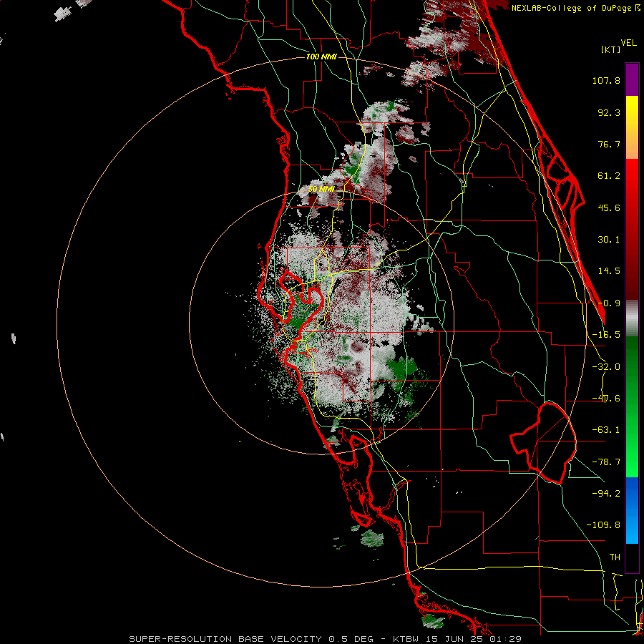
Task: Click the 92.3 value on velocity scale
Action: point(609,112)
